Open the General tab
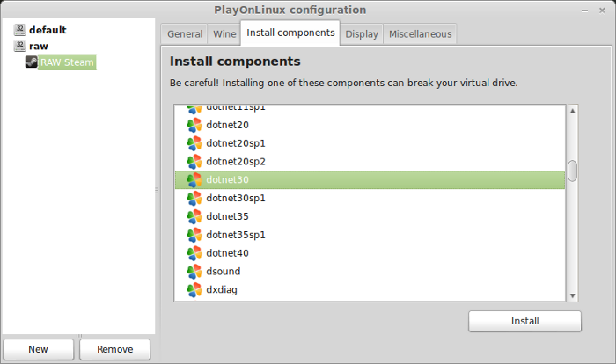 [185, 34]
